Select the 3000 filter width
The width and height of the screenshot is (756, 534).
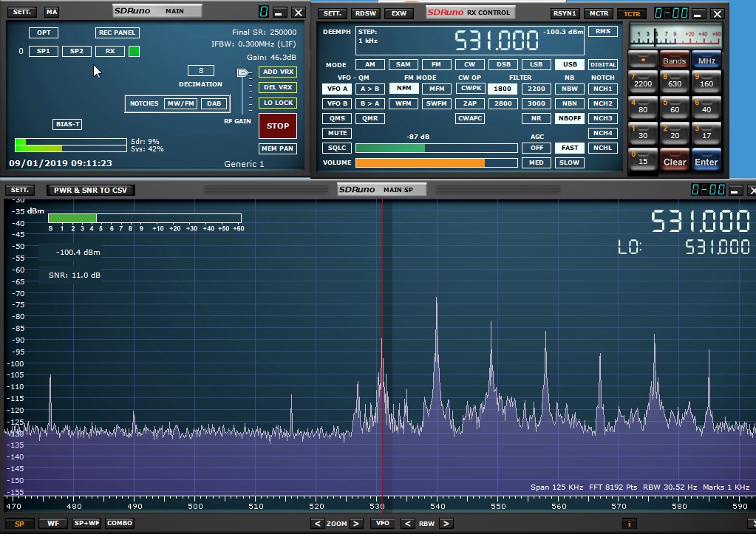coord(536,103)
